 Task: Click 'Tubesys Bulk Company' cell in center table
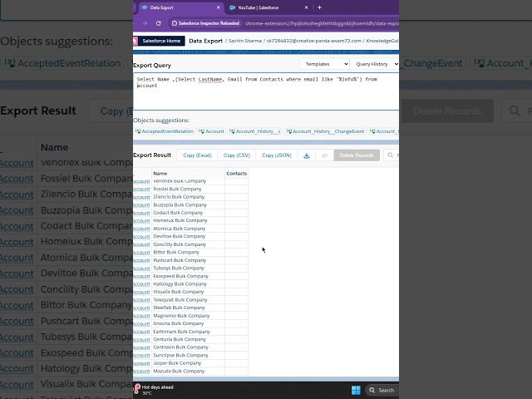point(188,268)
